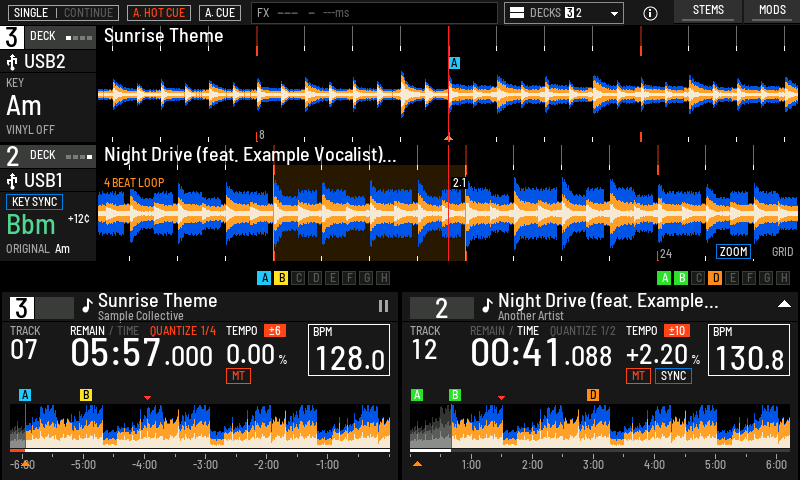Change deck 2 tempo range ±10

pyautogui.click(x=677, y=331)
